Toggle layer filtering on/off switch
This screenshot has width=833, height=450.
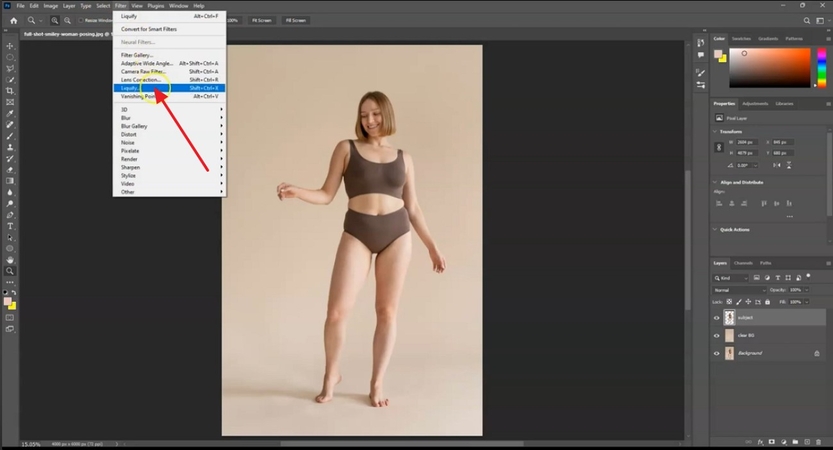809,276
